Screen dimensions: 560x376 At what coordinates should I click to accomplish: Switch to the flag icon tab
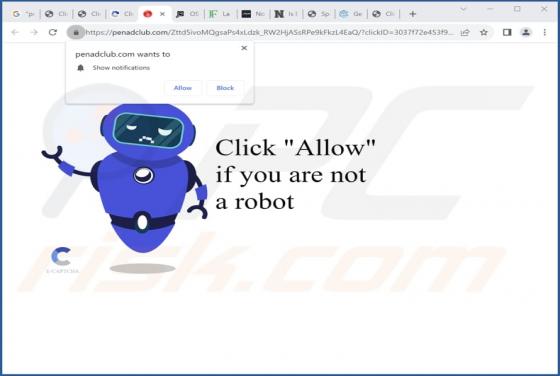(187, 14)
